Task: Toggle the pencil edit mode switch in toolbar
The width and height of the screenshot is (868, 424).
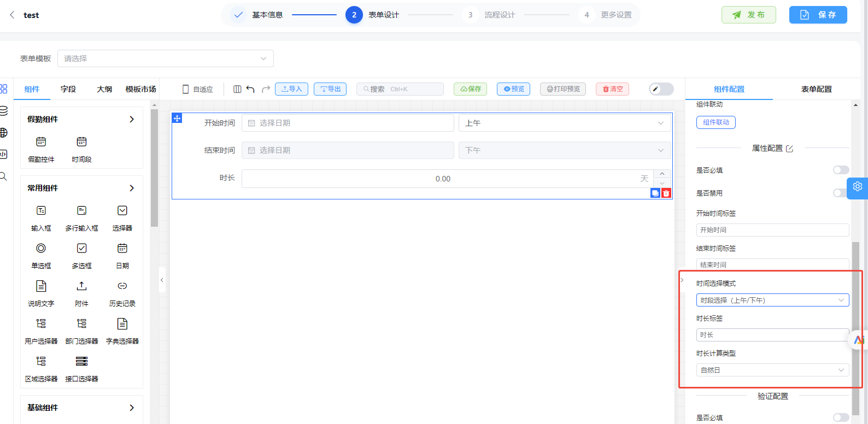Action: coord(661,89)
